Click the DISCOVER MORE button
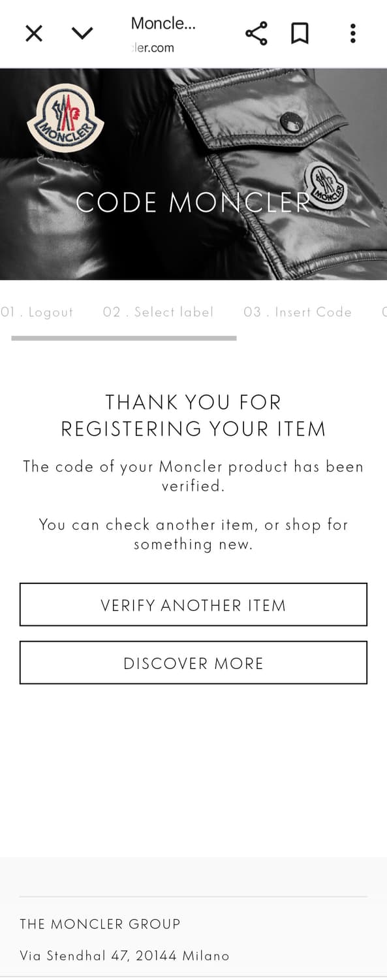The height and width of the screenshot is (980, 387). pos(193,663)
